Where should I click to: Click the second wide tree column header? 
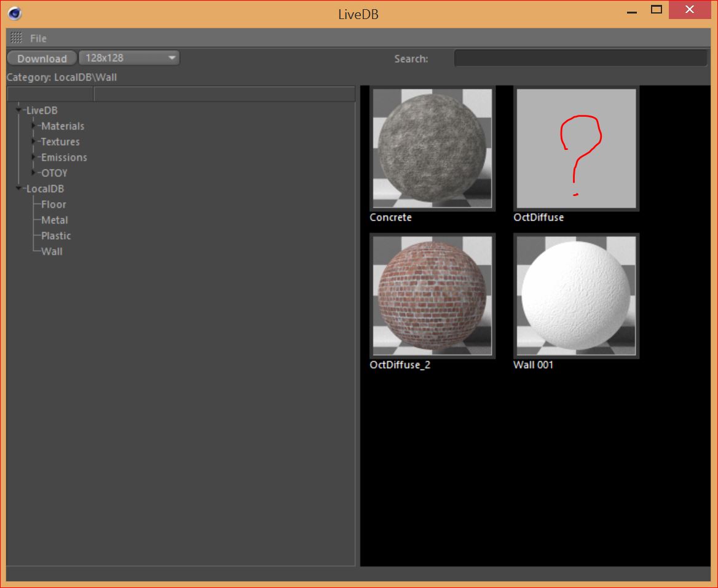click(x=224, y=94)
